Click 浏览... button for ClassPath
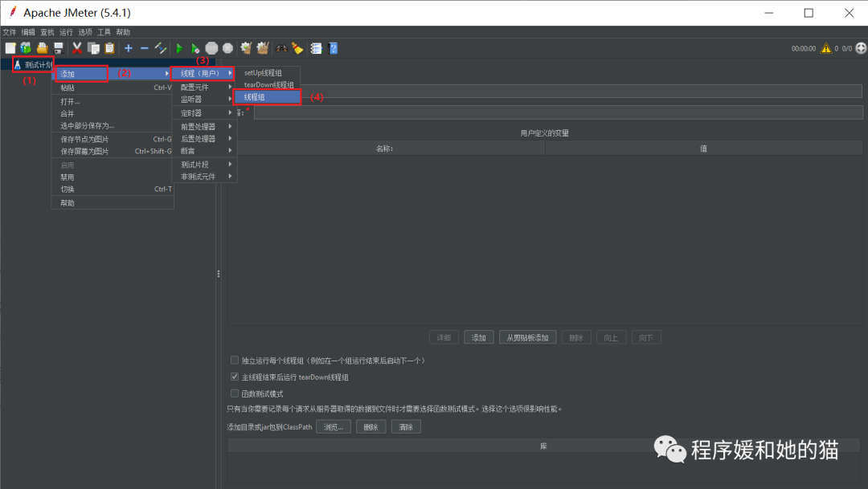The width and height of the screenshot is (868, 489). [x=334, y=427]
